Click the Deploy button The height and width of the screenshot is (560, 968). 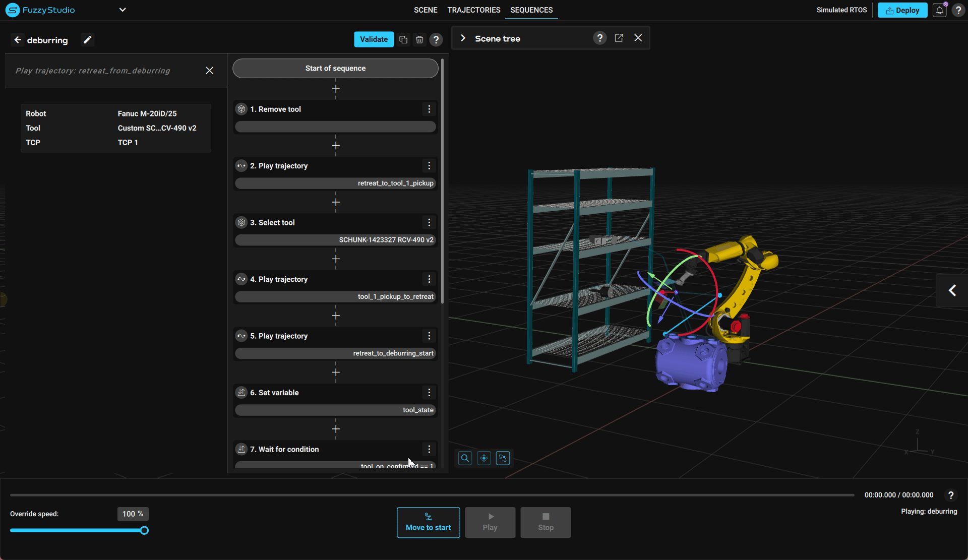click(902, 10)
